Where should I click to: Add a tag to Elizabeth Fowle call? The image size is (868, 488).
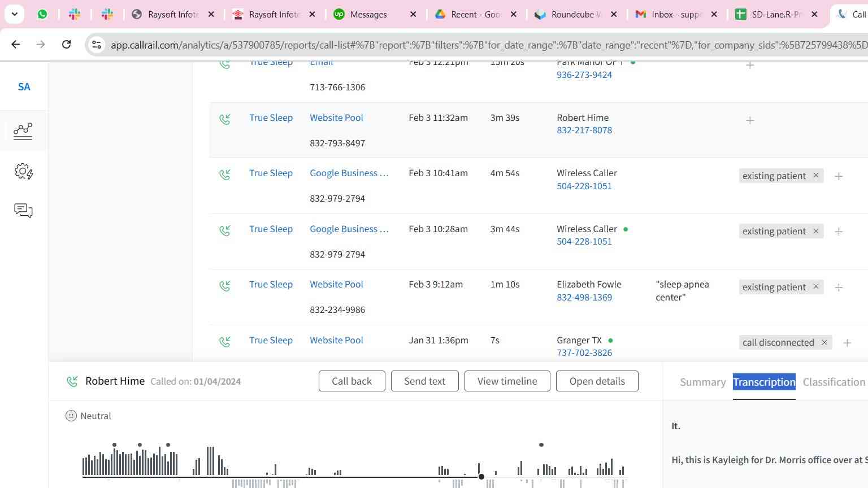pyautogui.click(x=839, y=287)
